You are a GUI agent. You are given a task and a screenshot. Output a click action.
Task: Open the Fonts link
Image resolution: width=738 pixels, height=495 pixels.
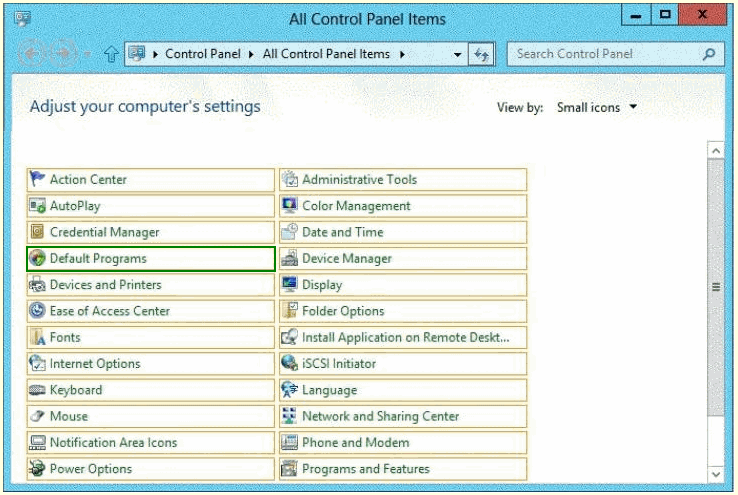pos(65,337)
